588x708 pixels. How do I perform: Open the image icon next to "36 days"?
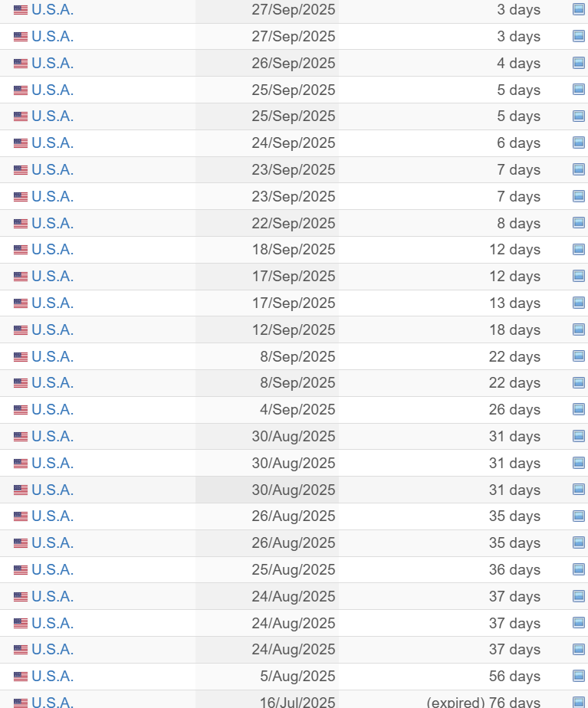coord(579,569)
